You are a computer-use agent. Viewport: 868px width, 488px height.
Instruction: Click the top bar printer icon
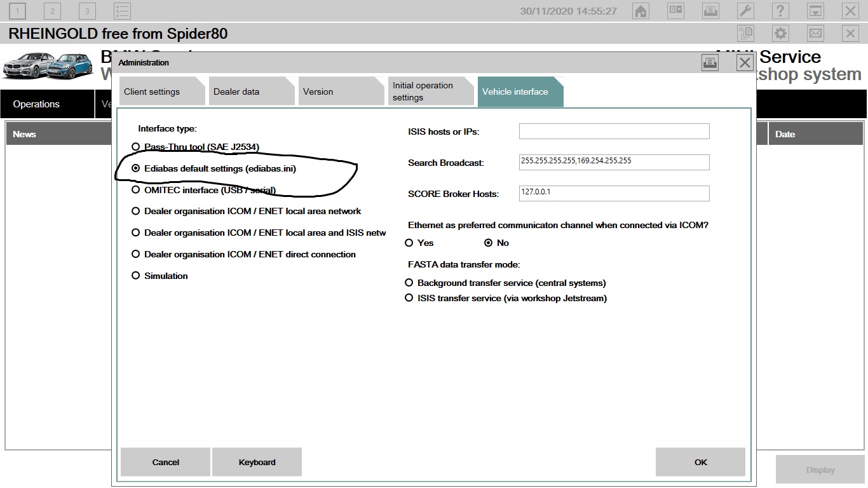pos(710,11)
